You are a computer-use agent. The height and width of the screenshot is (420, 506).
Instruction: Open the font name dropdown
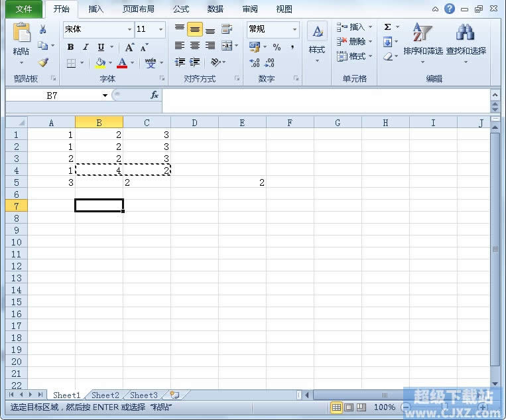pos(129,29)
